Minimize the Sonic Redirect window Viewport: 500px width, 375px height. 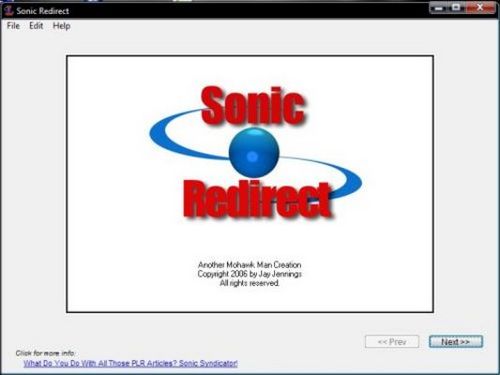pyautogui.click(x=439, y=8)
